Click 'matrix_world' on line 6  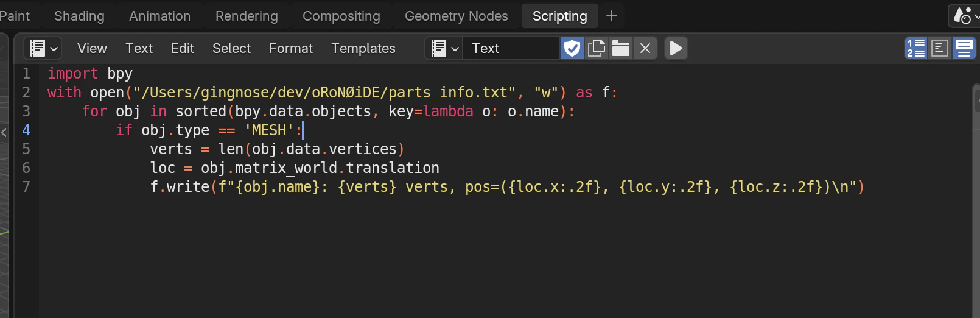286,168
